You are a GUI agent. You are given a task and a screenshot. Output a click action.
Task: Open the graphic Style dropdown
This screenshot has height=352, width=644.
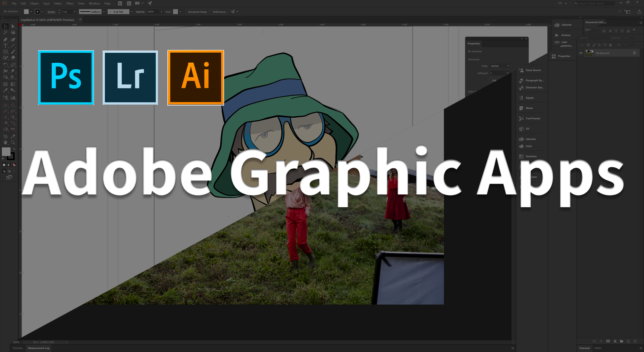coord(180,12)
